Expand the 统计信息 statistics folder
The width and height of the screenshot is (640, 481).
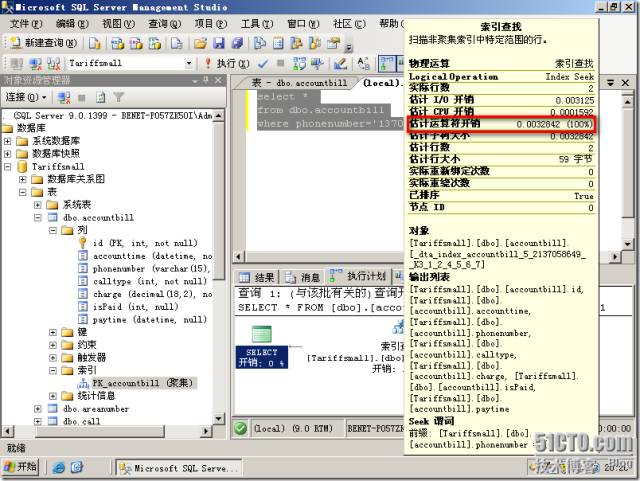(53, 396)
